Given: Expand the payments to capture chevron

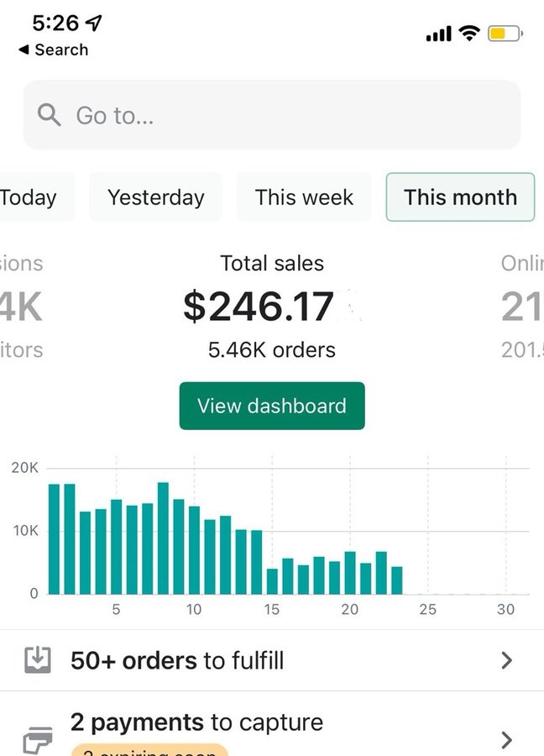Looking at the screenshot, I should 506,739.
